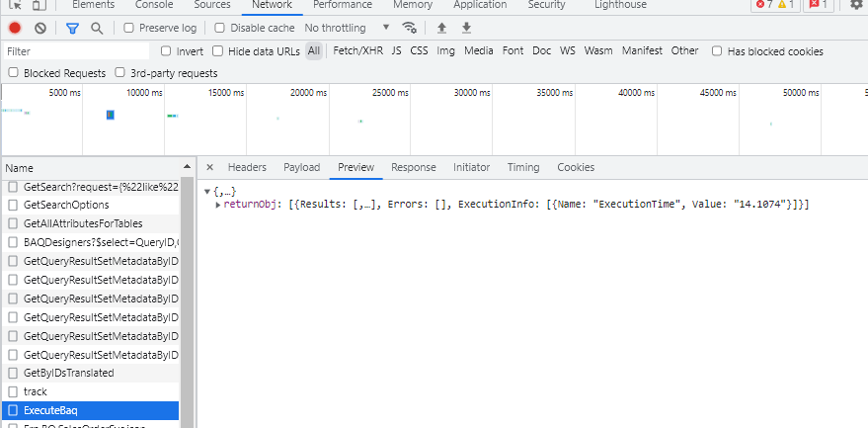Stop recording network log
Image resolution: width=868 pixels, height=428 pixels.
click(x=15, y=28)
